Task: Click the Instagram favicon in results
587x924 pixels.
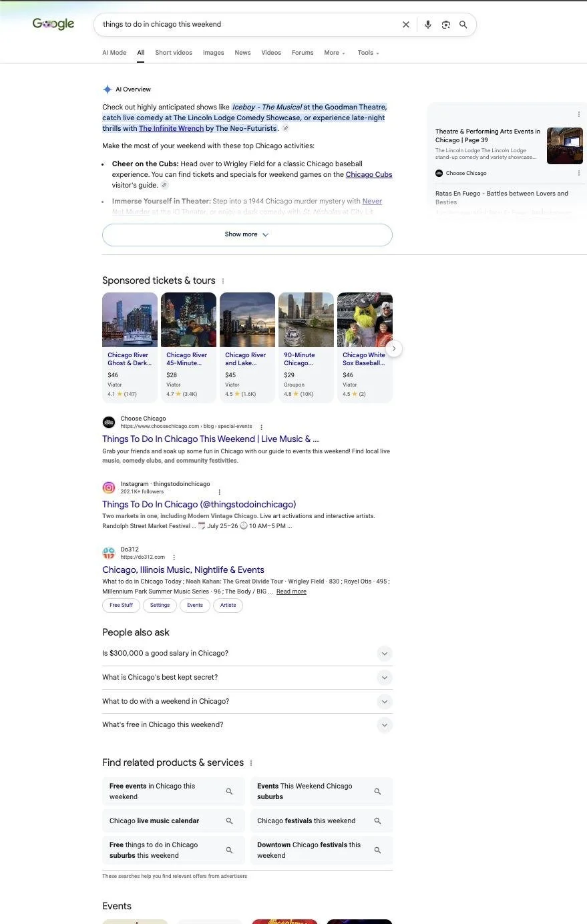Action: (109, 487)
